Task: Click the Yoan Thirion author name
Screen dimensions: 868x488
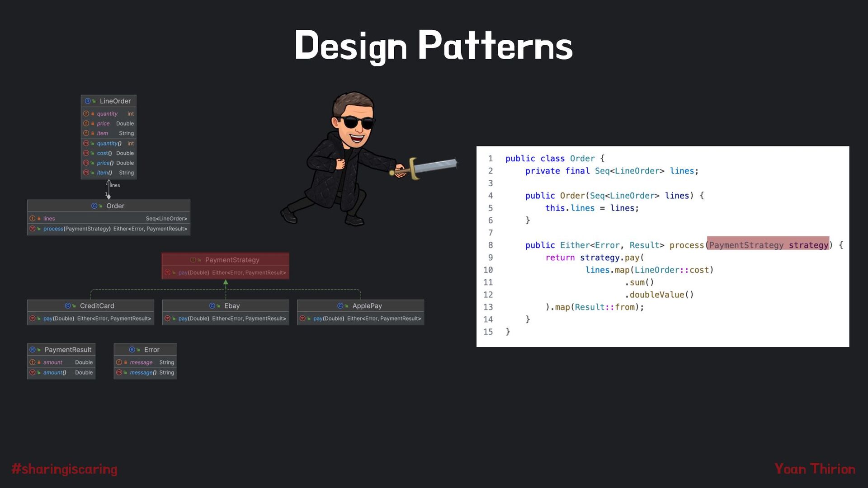Action: coord(815,469)
